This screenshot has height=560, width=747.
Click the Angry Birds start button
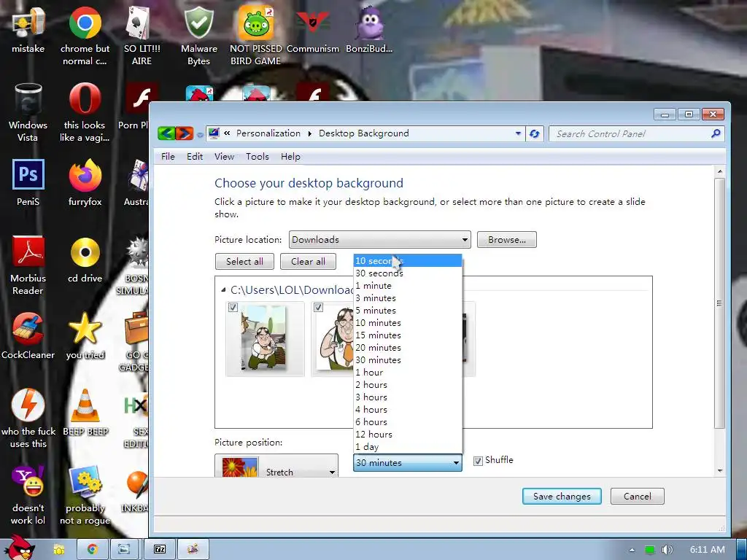click(19, 548)
